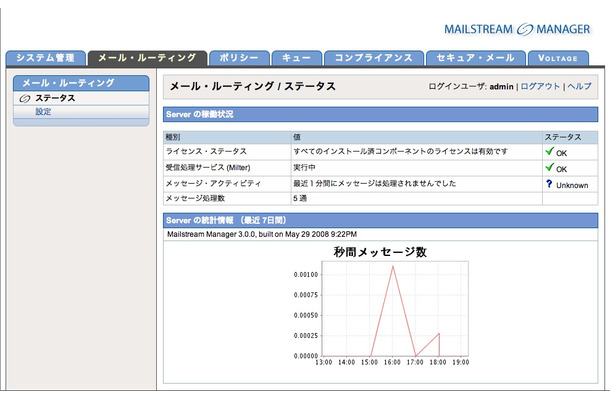Select ステータス in the sidebar
The width and height of the screenshot is (610, 400).
(x=55, y=98)
